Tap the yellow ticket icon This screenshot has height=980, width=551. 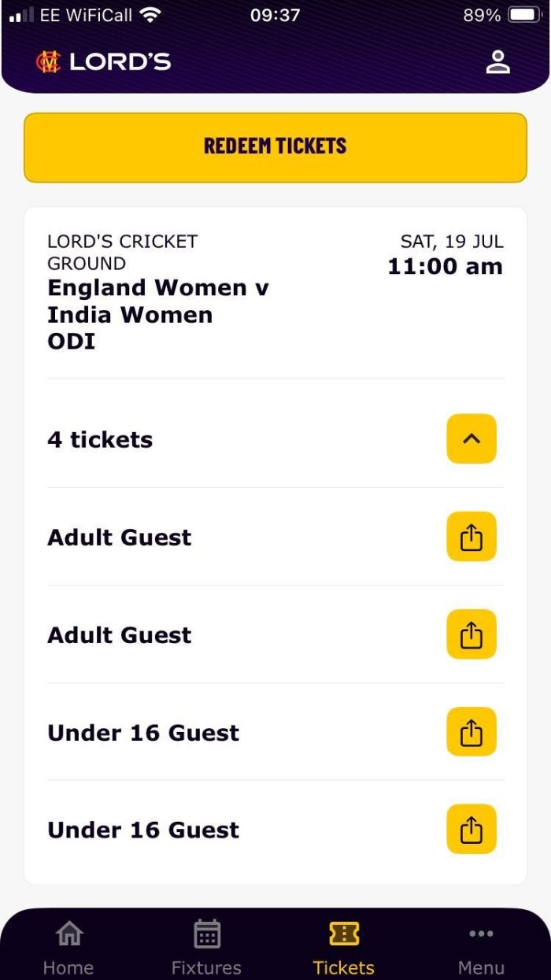point(344,934)
